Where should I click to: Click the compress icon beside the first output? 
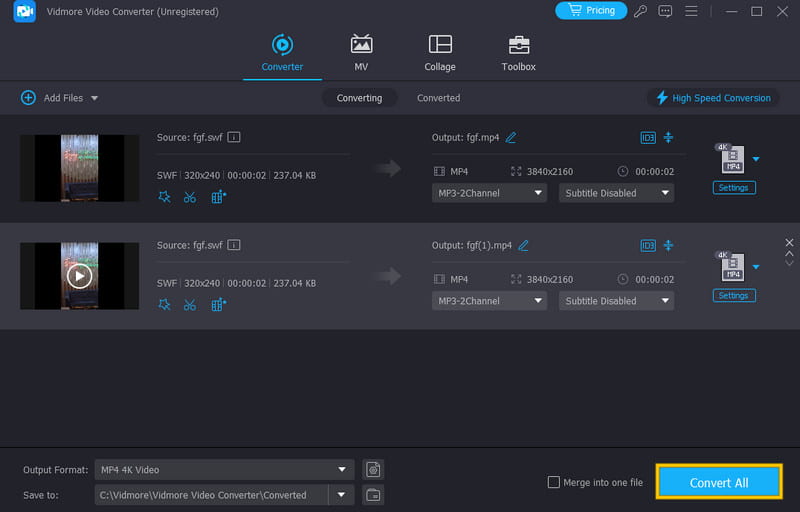(669, 137)
